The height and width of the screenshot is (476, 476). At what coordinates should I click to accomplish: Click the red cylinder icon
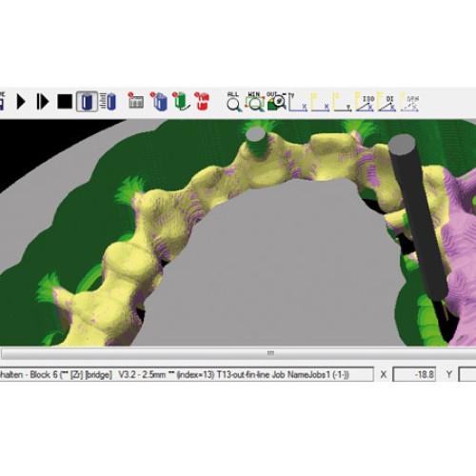coord(202,101)
